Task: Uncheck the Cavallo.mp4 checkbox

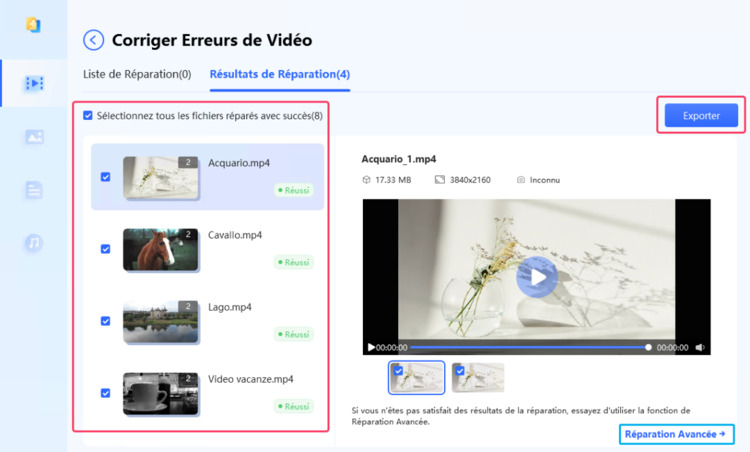Action: click(x=105, y=249)
